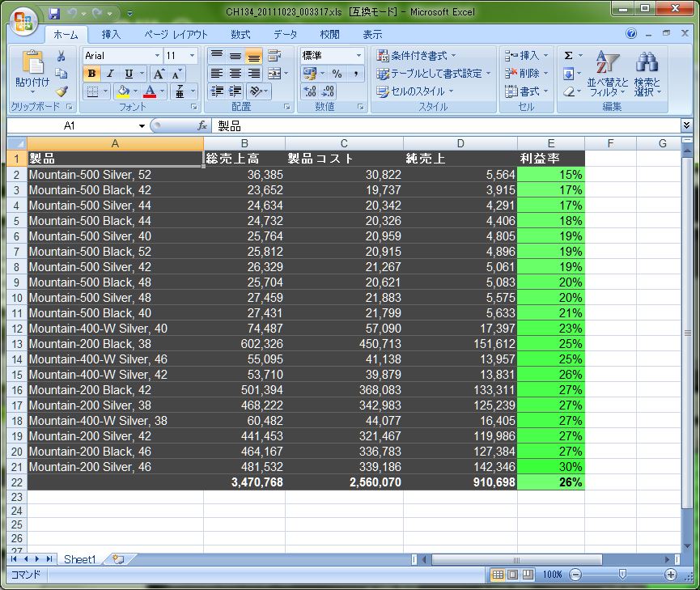This screenshot has width=700, height=590.
Task: Click 検索と選択 binoculars button
Action: pos(647,74)
